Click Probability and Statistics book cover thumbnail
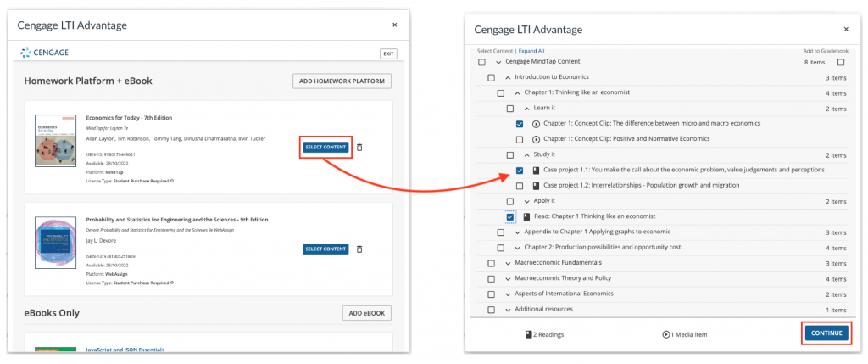Screen dimensions: 868x364 pyautogui.click(x=55, y=244)
